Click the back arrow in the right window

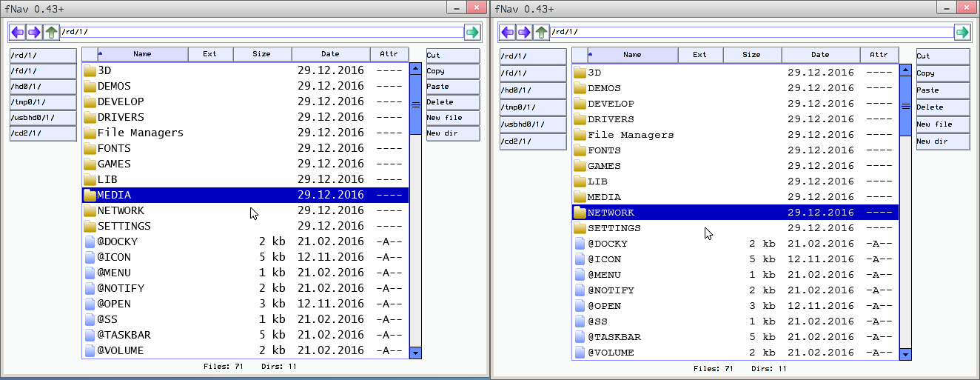tap(507, 32)
